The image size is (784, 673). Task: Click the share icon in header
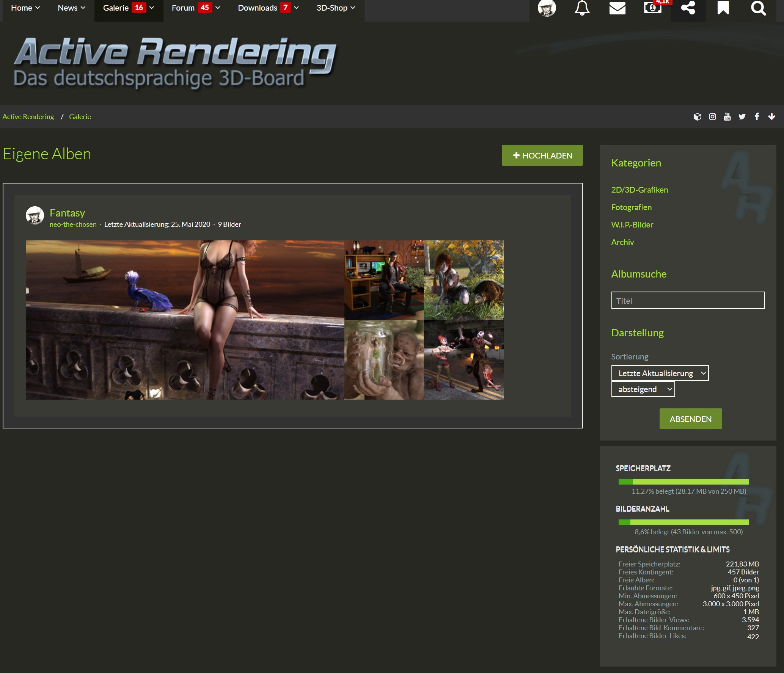(x=688, y=8)
